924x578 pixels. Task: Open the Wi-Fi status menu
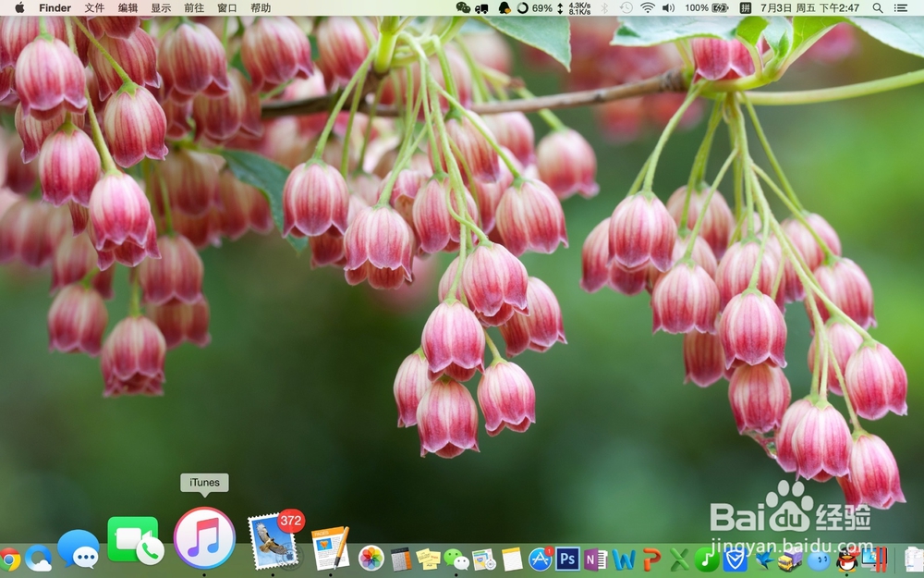(648, 7)
